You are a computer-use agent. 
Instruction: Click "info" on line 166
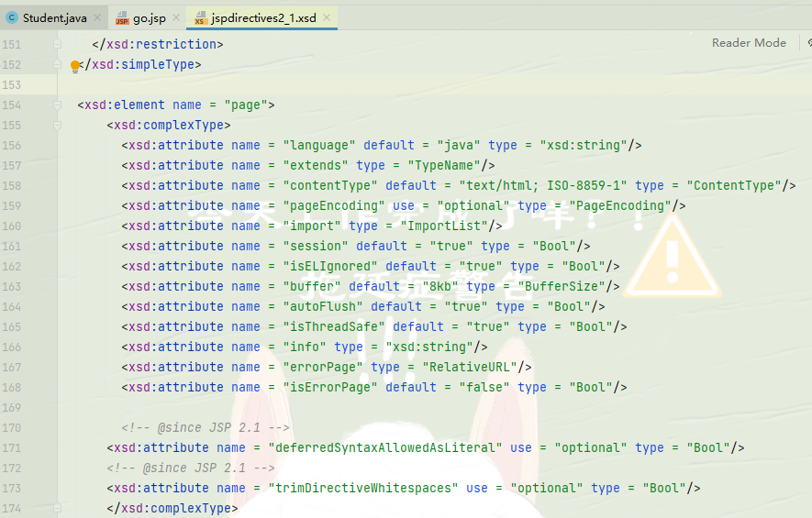pyautogui.click(x=305, y=347)
